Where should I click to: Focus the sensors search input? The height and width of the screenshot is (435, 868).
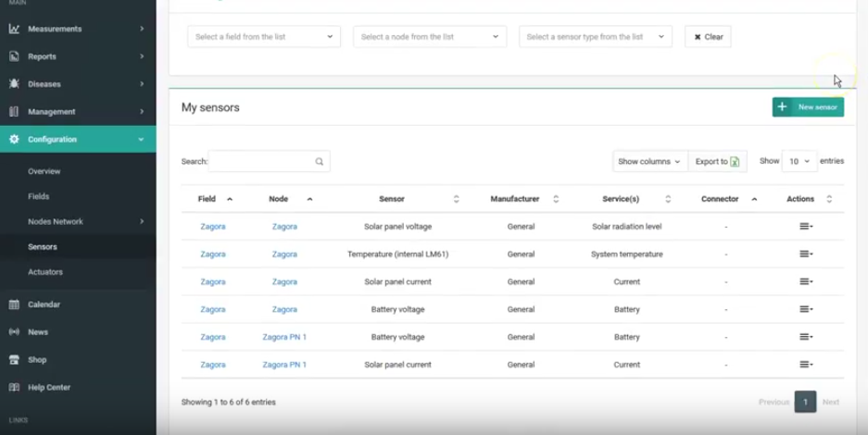click(261, 161)
